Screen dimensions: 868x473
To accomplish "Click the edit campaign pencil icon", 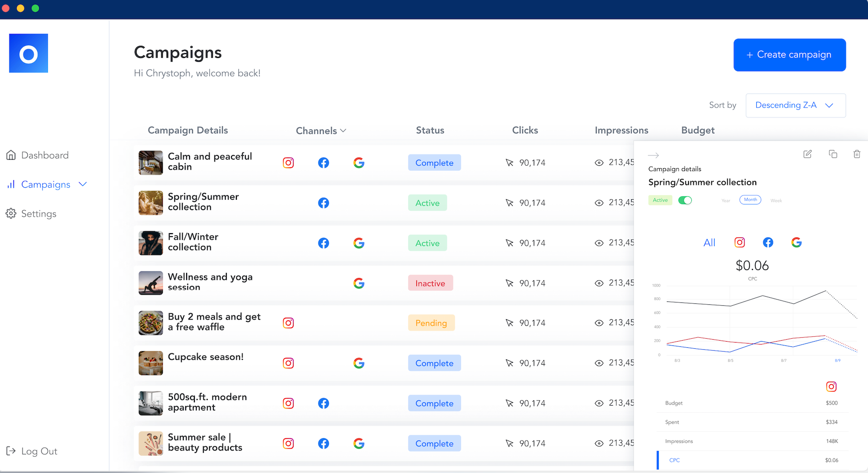I will (807, 154).
